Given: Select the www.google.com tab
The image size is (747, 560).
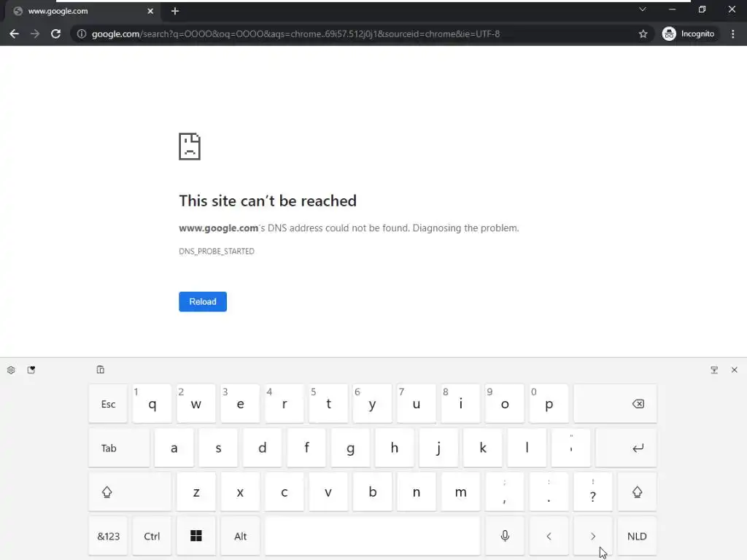Looking at the screenshot, I should pos(83,11).
